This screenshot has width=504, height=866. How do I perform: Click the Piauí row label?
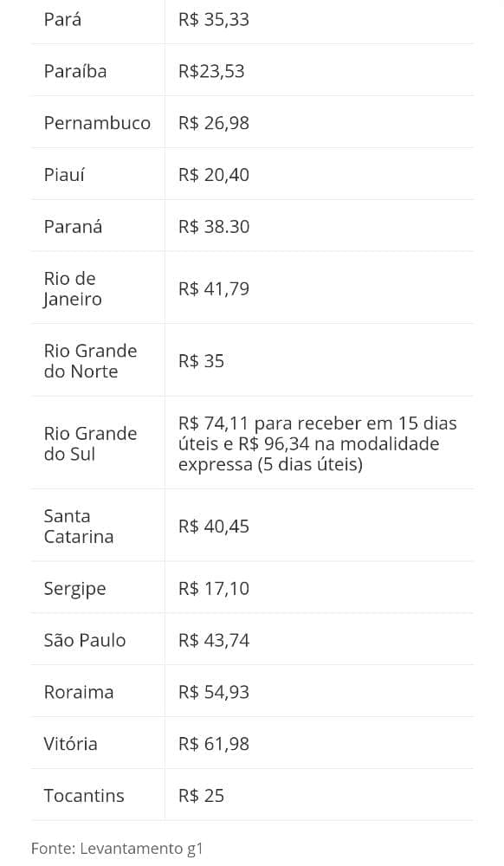coord(65,175)
